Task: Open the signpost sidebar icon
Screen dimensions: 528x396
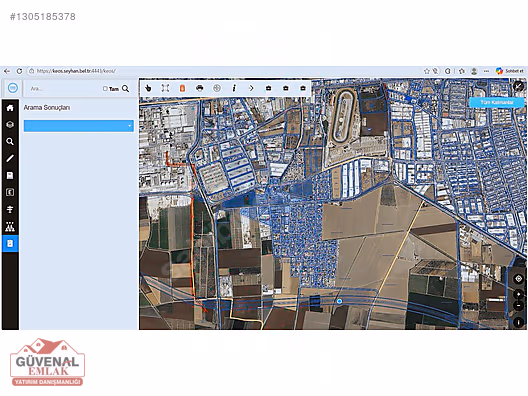Action: tap(10, 209)
